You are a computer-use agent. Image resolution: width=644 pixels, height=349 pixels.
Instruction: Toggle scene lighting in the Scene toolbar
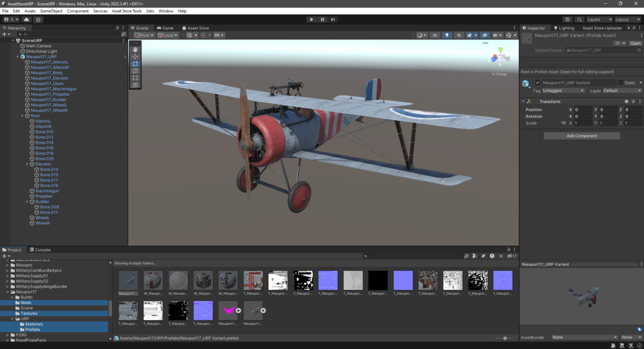tap(447, 35)
